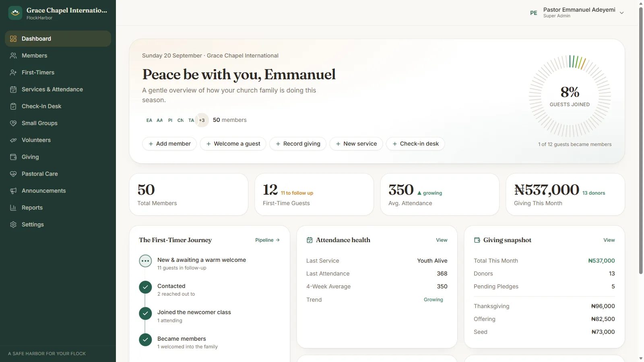This screenshot has width=644, height=362.
Task: Click the Pastoral Care heart-pulse icon
Action: (x=13, y=174)
